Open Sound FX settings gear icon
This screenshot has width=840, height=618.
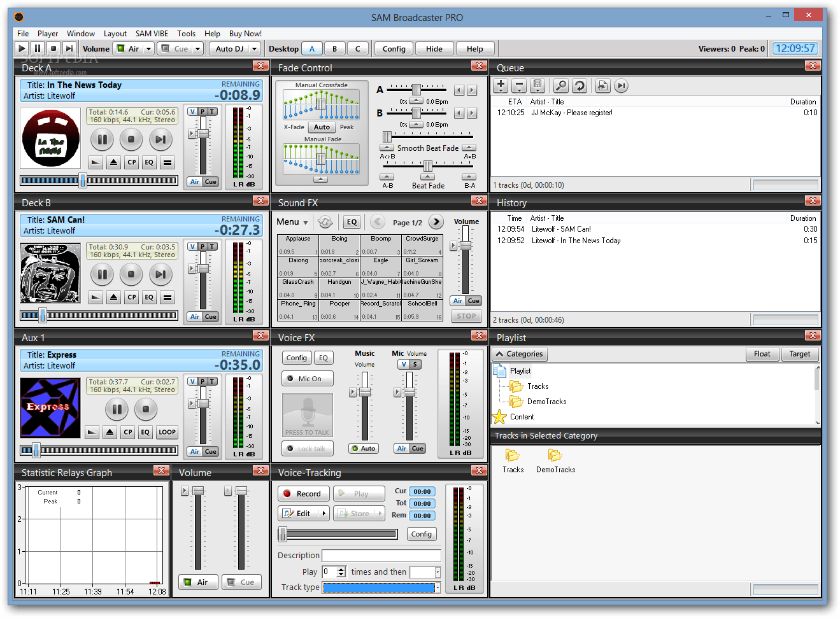pyautogui.click(x=325, y=221)
